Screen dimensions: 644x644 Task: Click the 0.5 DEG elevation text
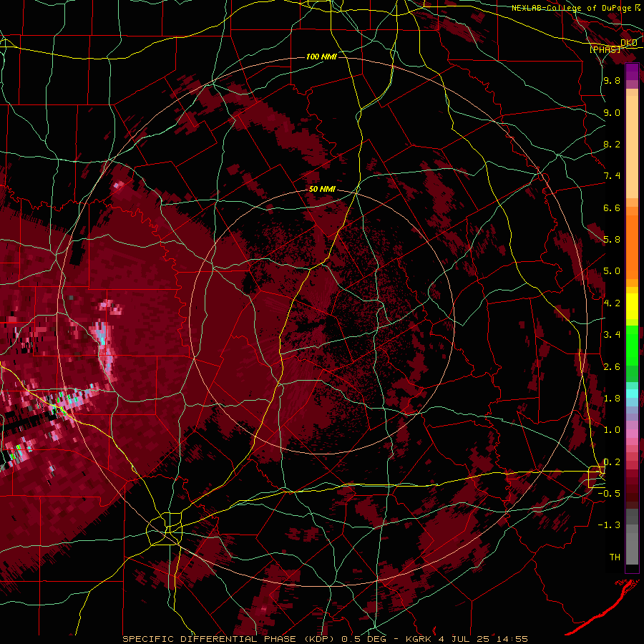click(x=363, y=639)
